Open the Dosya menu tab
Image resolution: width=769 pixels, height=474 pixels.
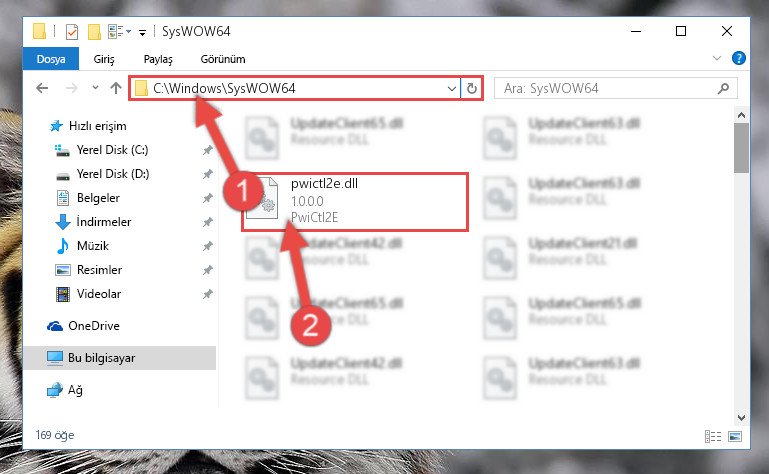(x=51, y=59)
